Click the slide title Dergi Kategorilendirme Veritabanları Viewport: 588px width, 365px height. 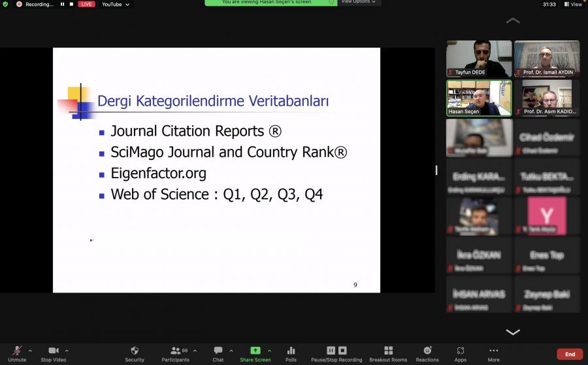(212, 101)
